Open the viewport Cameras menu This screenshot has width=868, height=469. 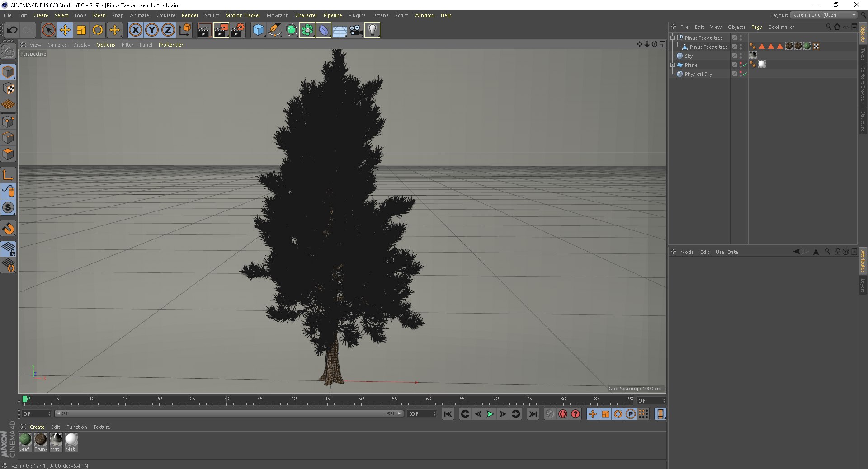[x=57, y=45]
